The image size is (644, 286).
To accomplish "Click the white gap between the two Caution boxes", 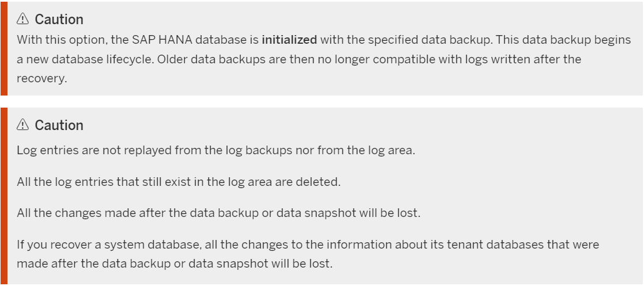I will [322, 101].
